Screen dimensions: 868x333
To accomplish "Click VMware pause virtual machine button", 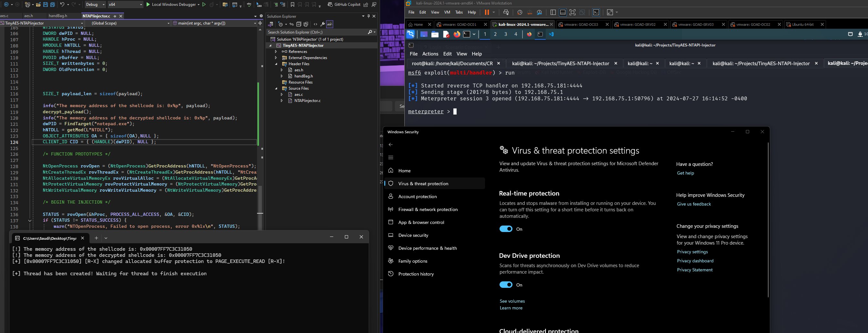I will (487, 12).
